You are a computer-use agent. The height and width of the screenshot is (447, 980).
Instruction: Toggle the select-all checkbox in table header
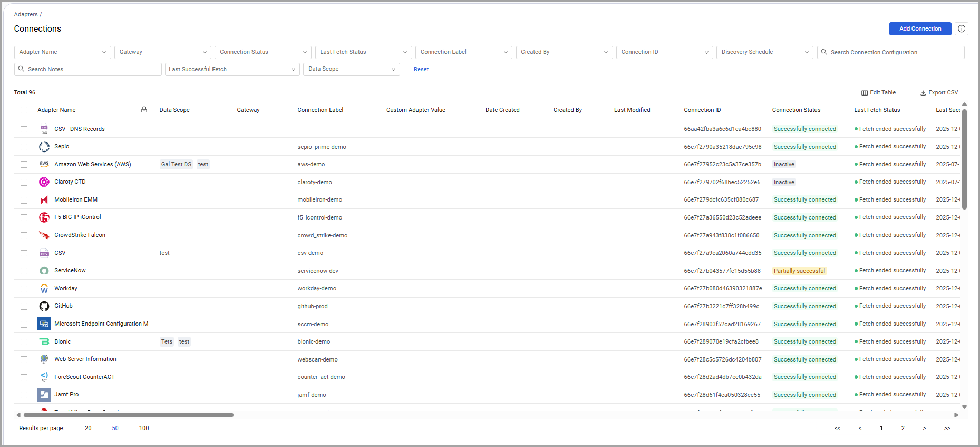click(24, 110)
